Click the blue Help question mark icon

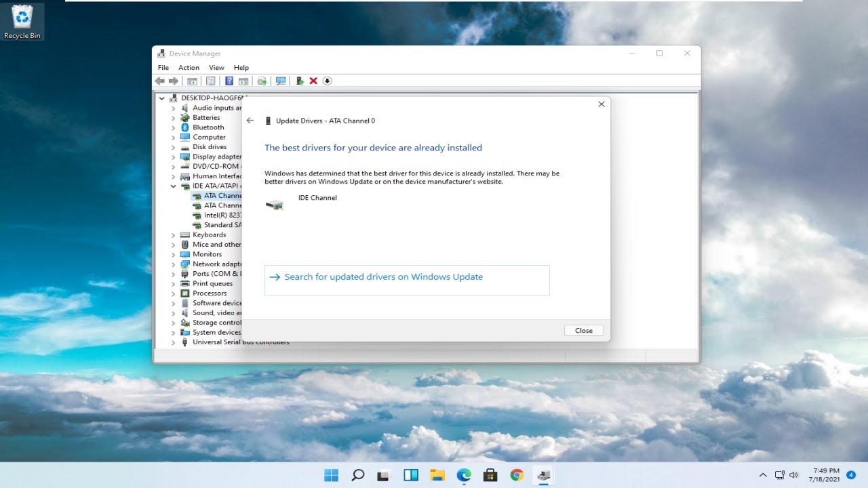click(229, 81)
